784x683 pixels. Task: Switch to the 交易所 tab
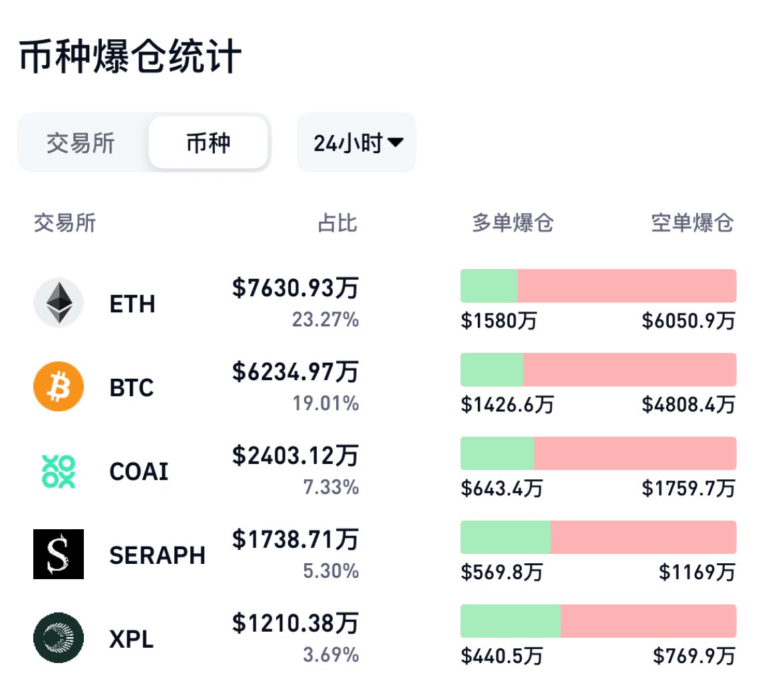coord(81,142)
